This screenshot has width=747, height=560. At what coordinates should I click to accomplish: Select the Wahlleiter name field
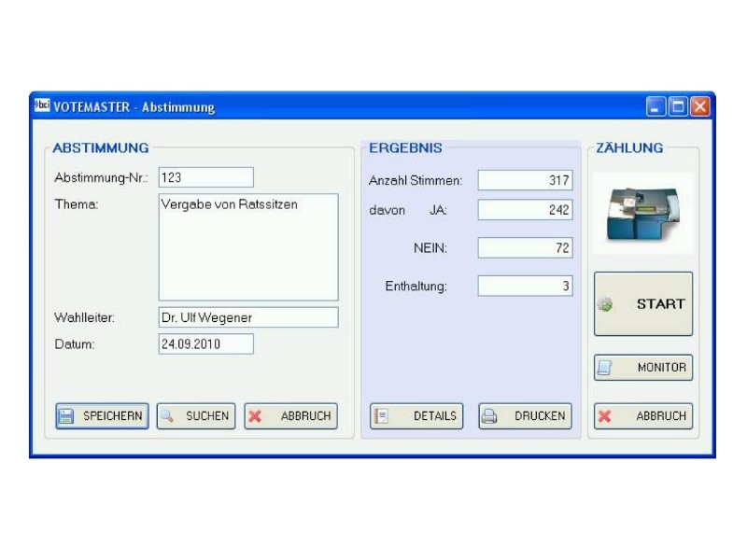247,317
